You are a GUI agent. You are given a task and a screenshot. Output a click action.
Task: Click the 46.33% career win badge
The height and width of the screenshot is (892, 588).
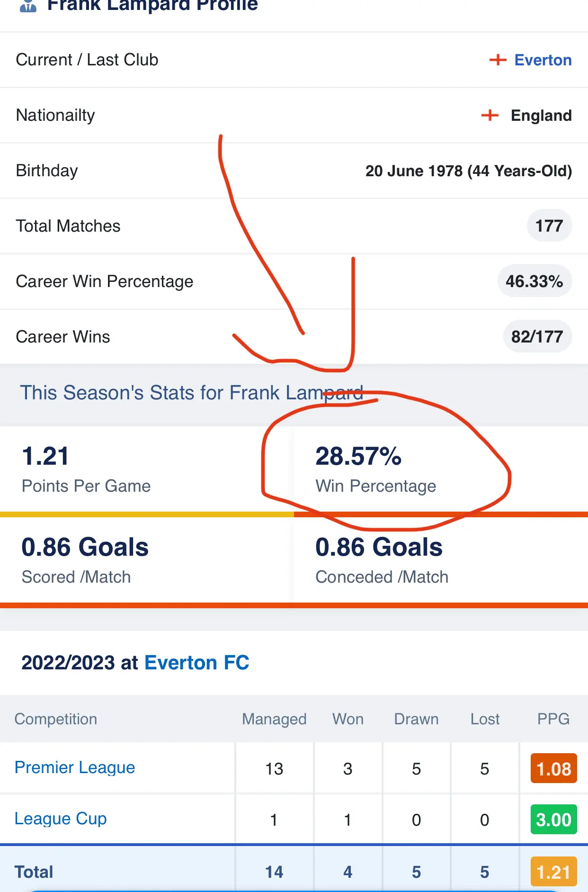[535, 281]
